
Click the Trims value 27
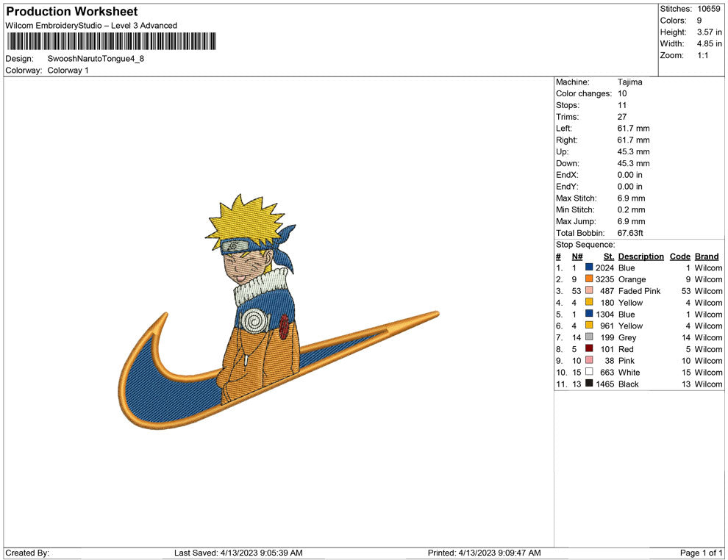[622, 117]
